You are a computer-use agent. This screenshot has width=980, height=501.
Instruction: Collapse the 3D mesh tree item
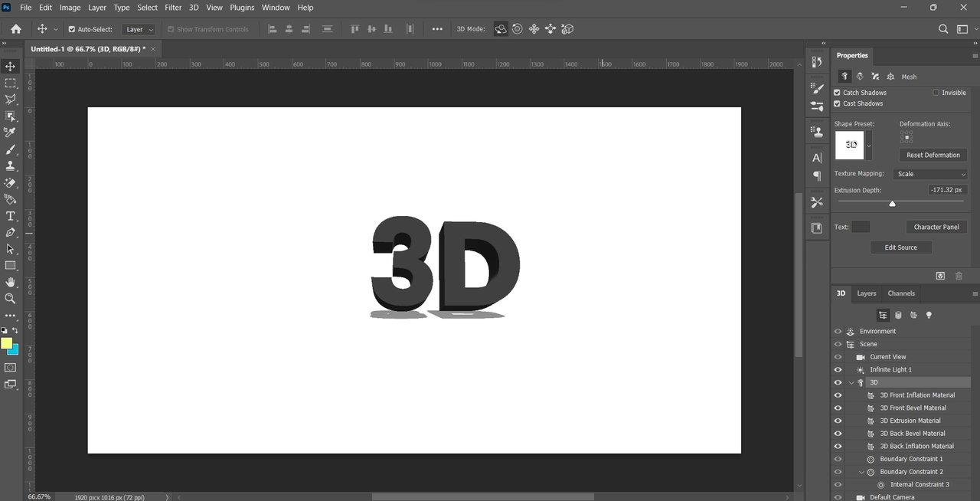[851, 382]
